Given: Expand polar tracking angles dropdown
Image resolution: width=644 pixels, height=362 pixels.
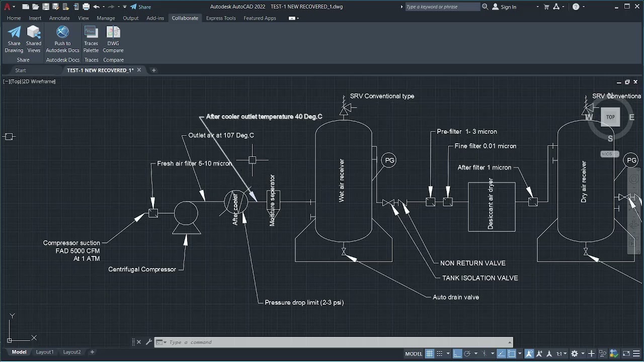Looking at the screenshot, I should tap(476, 354).
